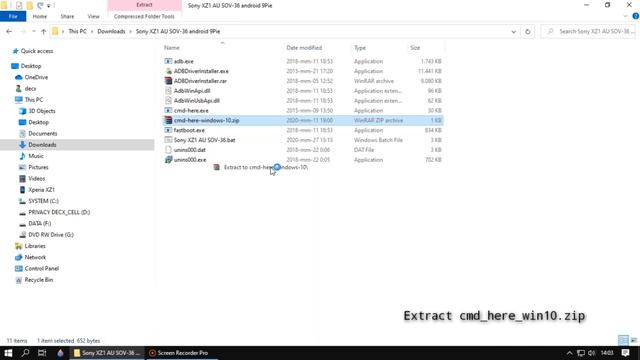The image size is (640, 360).
Task: Open Quick access in navigation pane
Action: pyautogui.click(x=37, y=51)
